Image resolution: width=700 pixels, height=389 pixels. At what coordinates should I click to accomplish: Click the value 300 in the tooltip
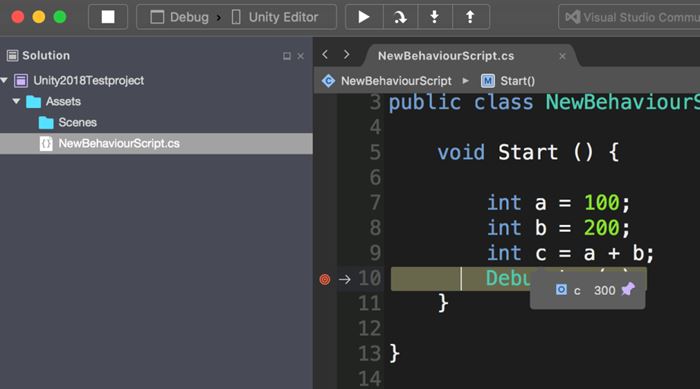(604, 290)
